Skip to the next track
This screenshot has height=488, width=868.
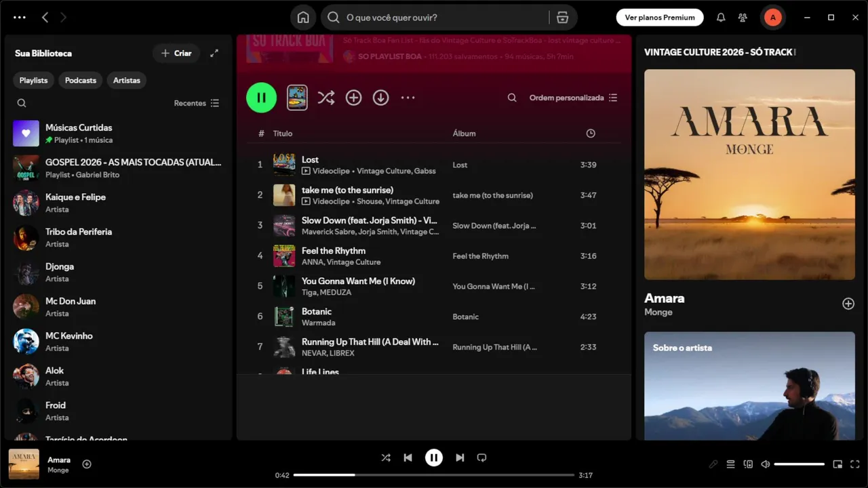click(460, 457)
